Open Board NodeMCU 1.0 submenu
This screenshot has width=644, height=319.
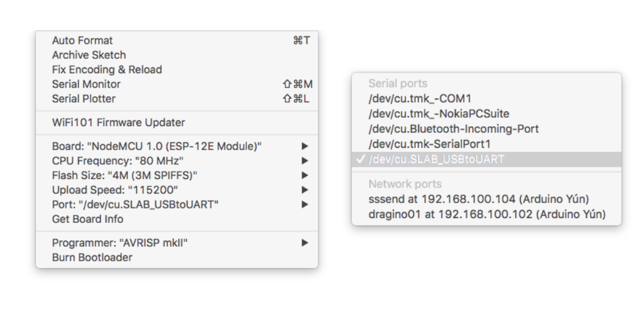[x=177, y=146]
